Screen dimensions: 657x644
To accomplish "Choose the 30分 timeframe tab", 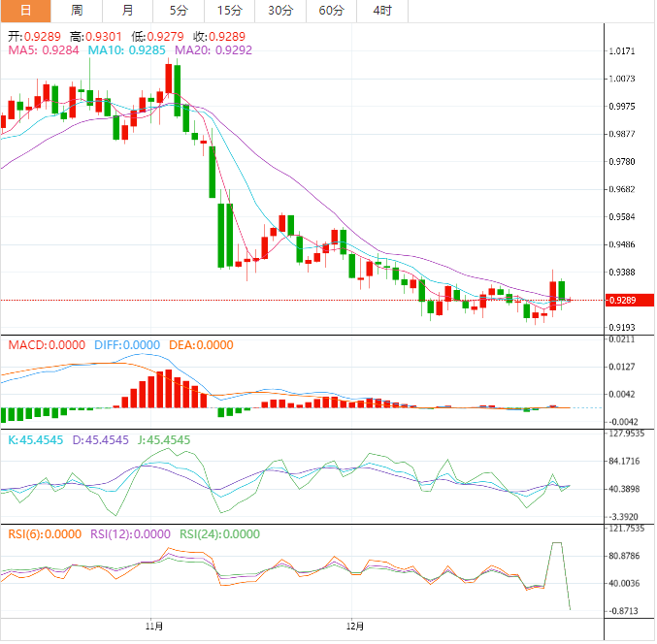I will [x=279, y=11].
